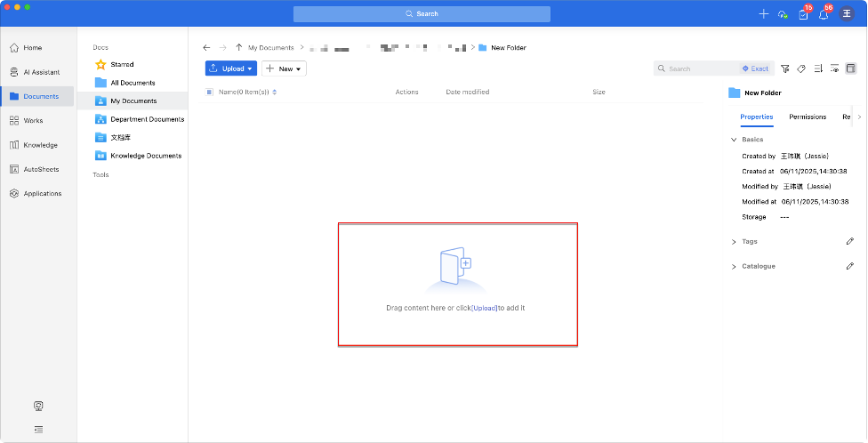Click the Upload link in empty area
Image resolution: width=868 pixels, height=443 pixels.
tap(485, 308)
